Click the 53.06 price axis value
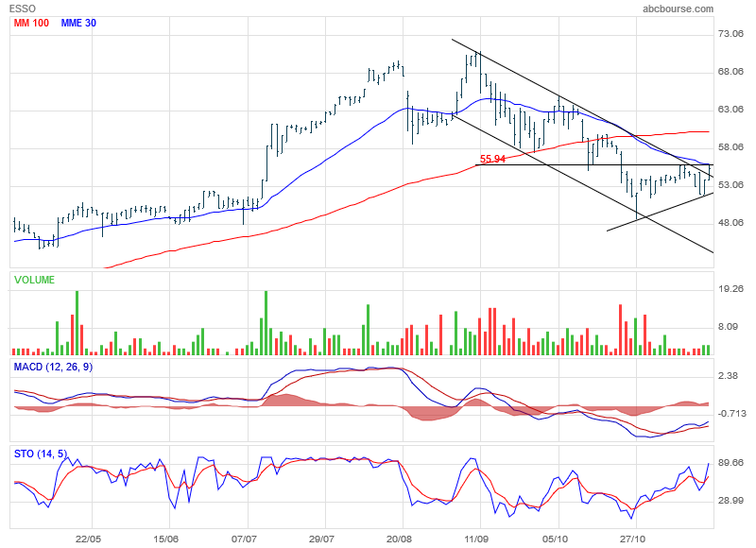Screen dimensions: 756x548 pyautogui.click(x=730, y=184)
